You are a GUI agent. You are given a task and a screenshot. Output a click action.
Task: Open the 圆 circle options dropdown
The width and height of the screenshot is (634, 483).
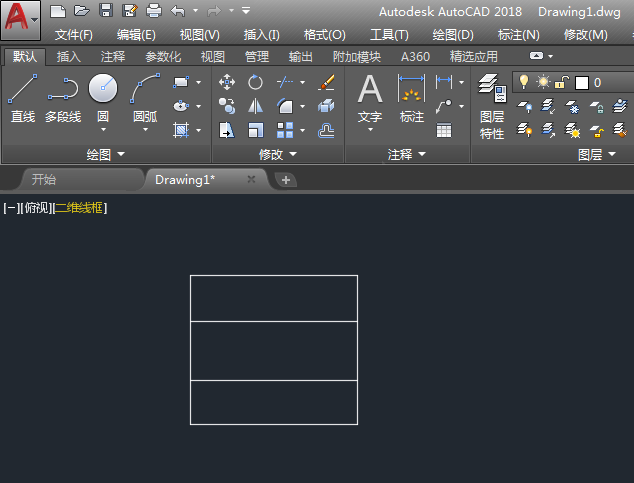[x=103, y=130]
